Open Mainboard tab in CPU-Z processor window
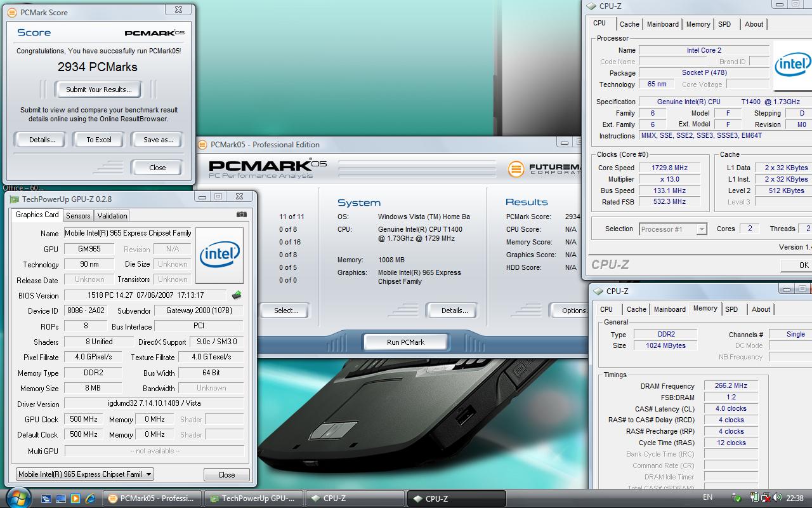Viewport: 812px width, 508px height. (x=663, y=24)
